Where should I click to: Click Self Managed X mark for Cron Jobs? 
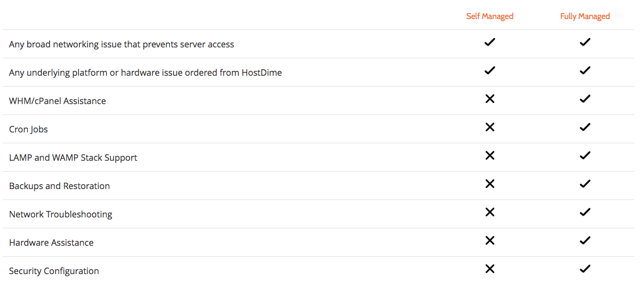pos(489,127)
